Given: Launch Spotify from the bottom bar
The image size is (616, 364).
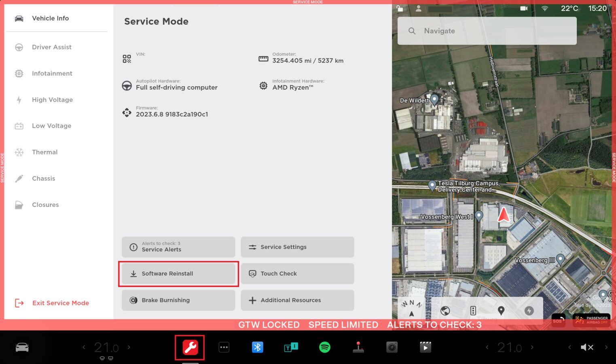Looking at the screenshot, I should (324, 347).
